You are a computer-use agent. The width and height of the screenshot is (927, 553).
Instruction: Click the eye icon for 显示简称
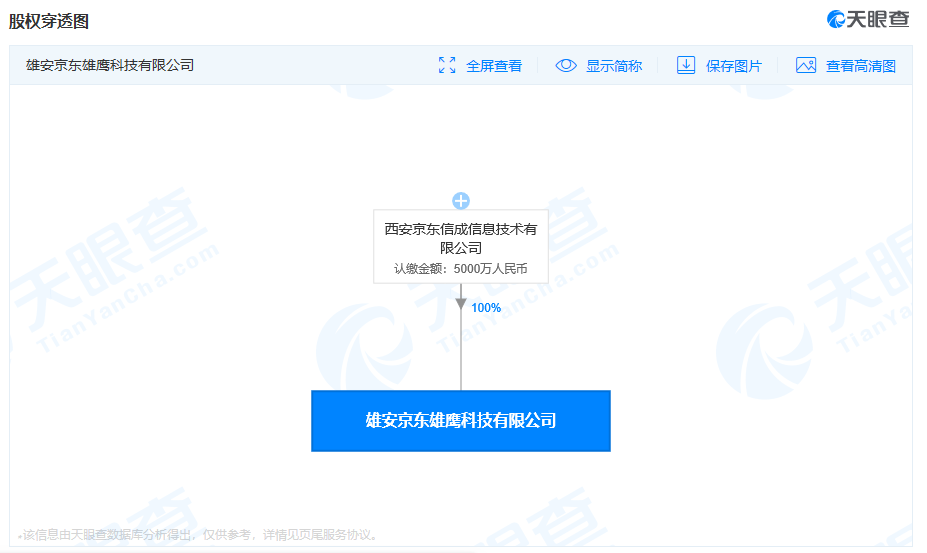tap(566, 65)
